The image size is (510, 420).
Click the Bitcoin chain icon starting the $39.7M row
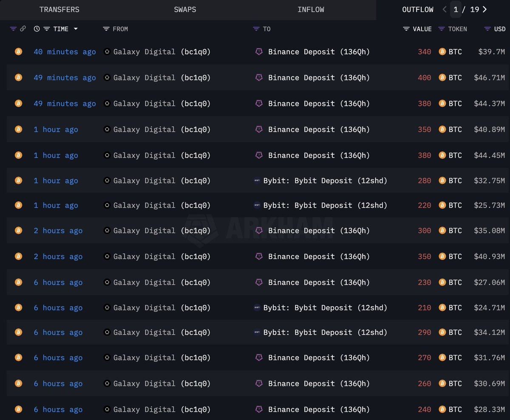click(18, 52)
